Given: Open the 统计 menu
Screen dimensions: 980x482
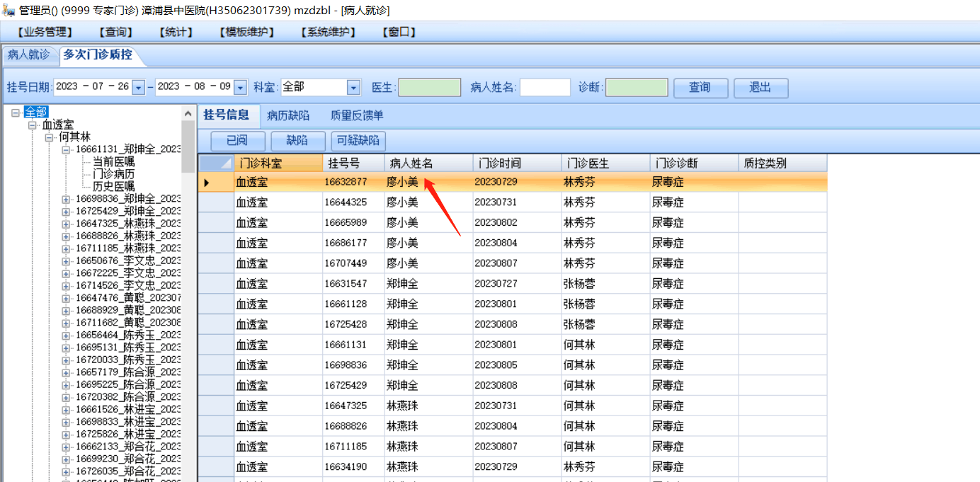Looking at the screenshot, I should pyautogui.click(x=176, y=32).
